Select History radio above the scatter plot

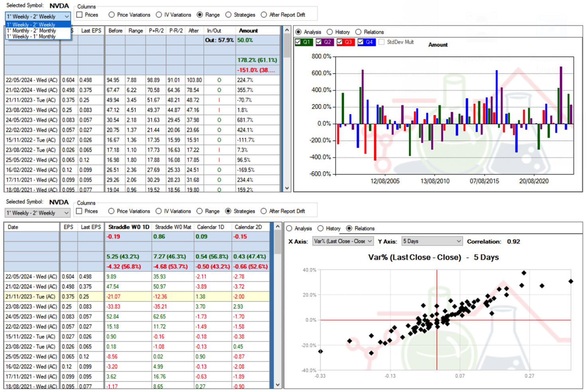coord(321,228)
